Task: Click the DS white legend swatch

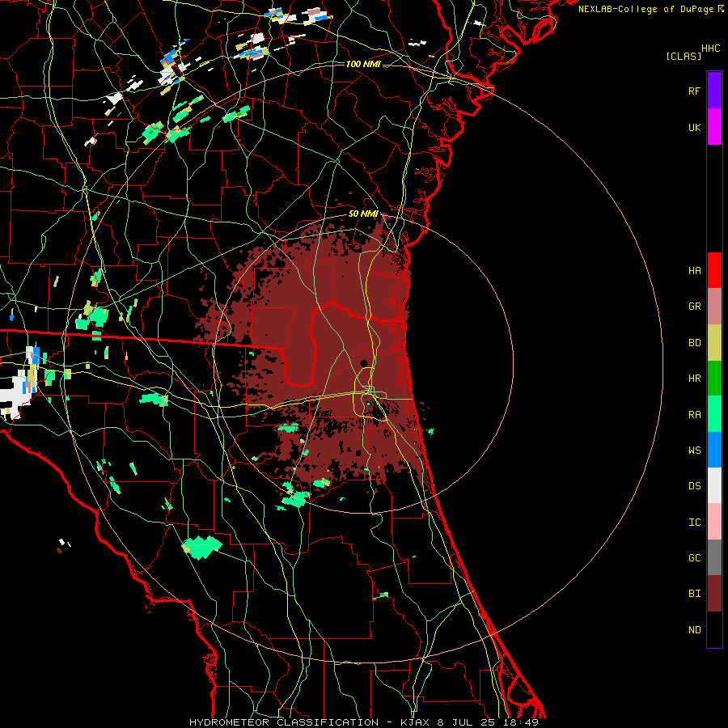Action: pos(714,485)
